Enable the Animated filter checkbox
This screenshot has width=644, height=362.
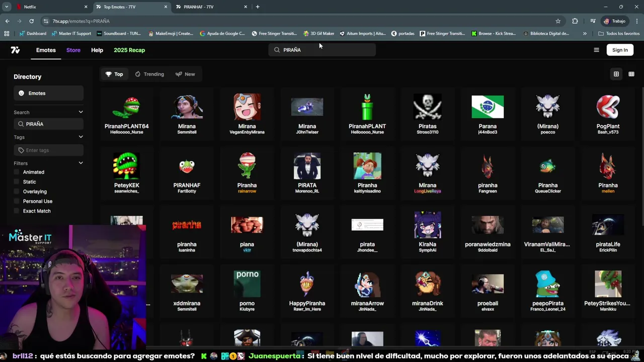tap(17, 172)
